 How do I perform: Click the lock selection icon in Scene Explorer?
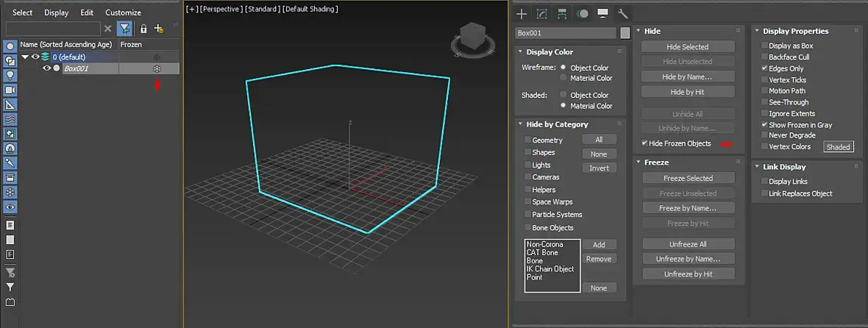click(143, 29)
